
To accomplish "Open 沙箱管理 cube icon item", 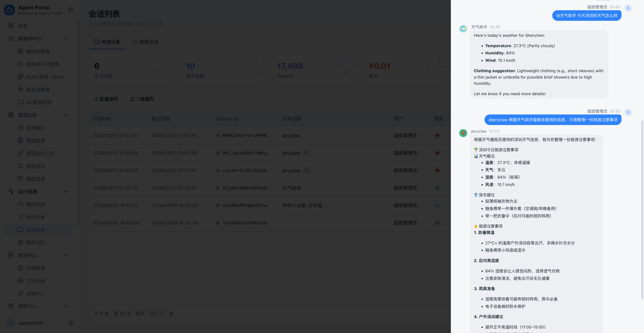I will [35, 268].
